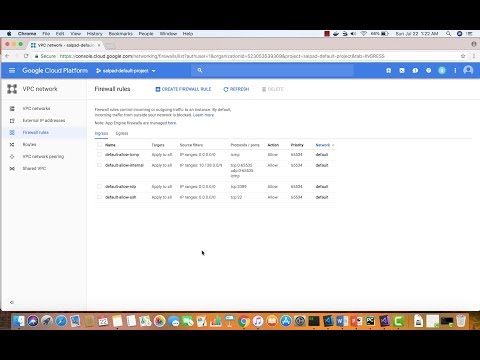The height and width of the screenshot is (360, 480).
Task: Open the project selector dropdown
Action: pos(126,71)
